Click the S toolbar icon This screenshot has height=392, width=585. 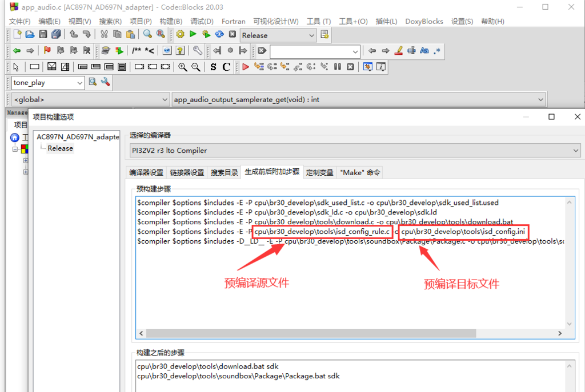pyautogui.click(x=213, y=67)
